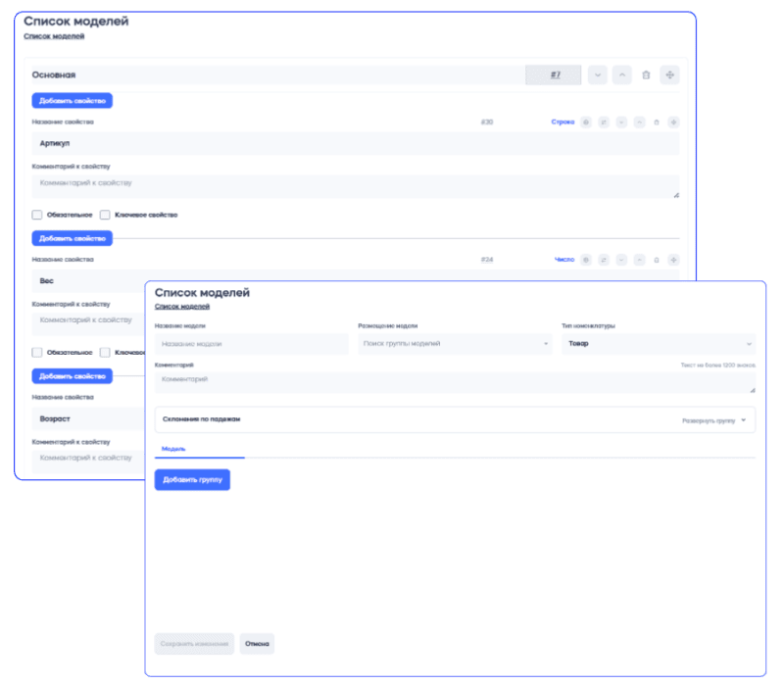Click the Отмена button
784x685 pixels.
(x=257, y=644)
